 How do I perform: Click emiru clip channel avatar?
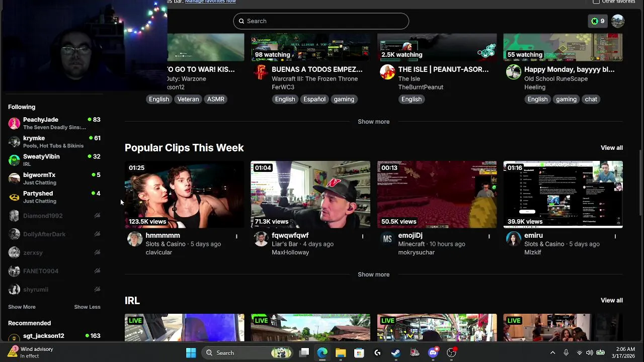click(x=513, y=239)
